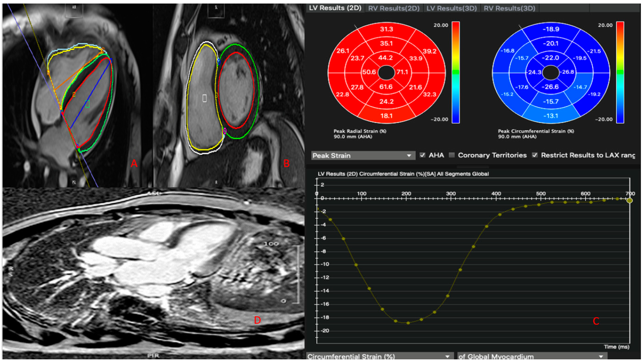Viewport: 644px width, 362px height.
Task: Click the green square marker in the left ventricle
Action: point(87,104)
